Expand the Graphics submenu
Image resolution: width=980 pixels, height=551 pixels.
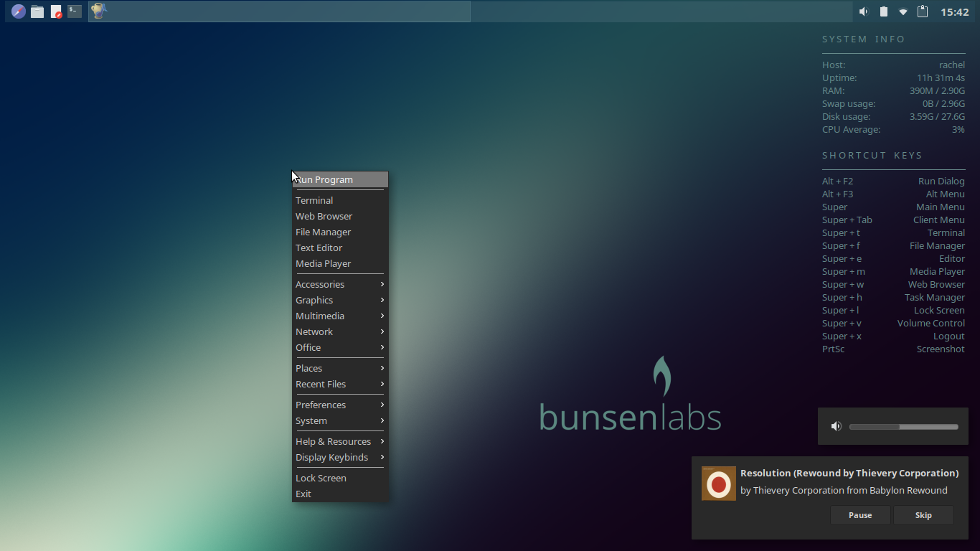(340, 300)
